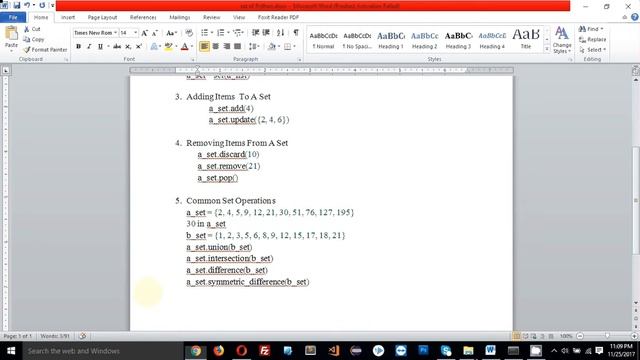Toggle Justify alignment
The image size is (640, 360).
pyautogui.click(x=238, y=47)
